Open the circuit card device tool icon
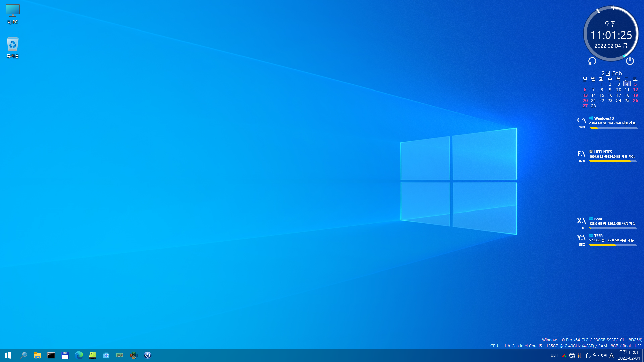 coord(120,355)
